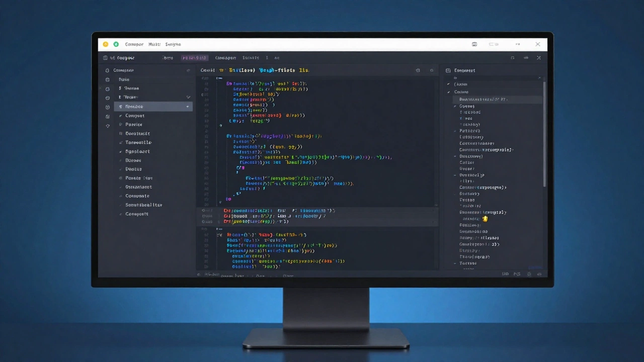The width and height of the screenshot is (644, 362).
Task: Toggle visibility of the highlighted Renades sidebar item
Action: (x=188, y=106)
